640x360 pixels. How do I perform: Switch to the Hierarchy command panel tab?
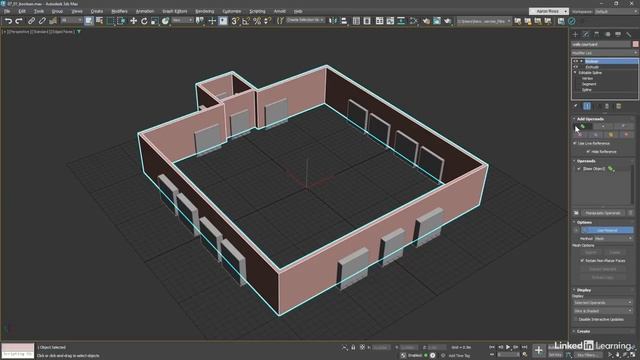(x=597, y=35)
